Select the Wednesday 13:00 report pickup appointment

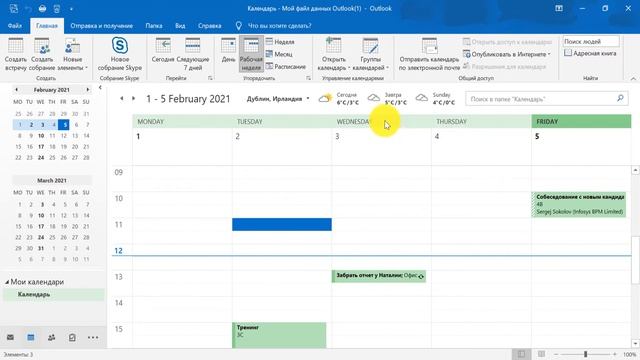pyautogui.click(x=379, y=276)
